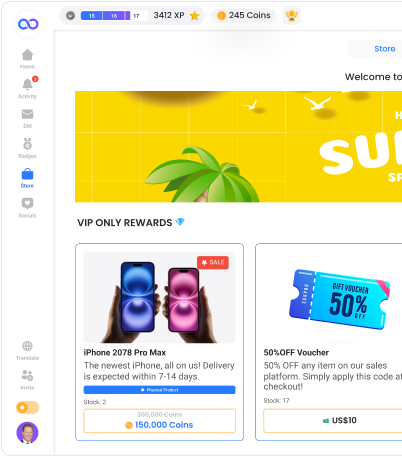Screen dimensions: 402x456
Task: Open the Store bag icon
Action: coord(27,174)
